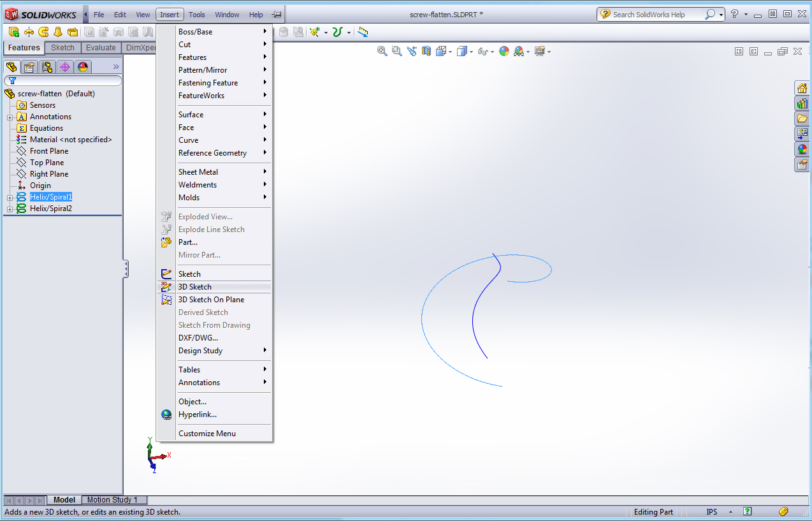Open the ConfigurationManager tab icon
Image resolution: width=812 pixels, height=521 pixels.
[x=47, y=67]
